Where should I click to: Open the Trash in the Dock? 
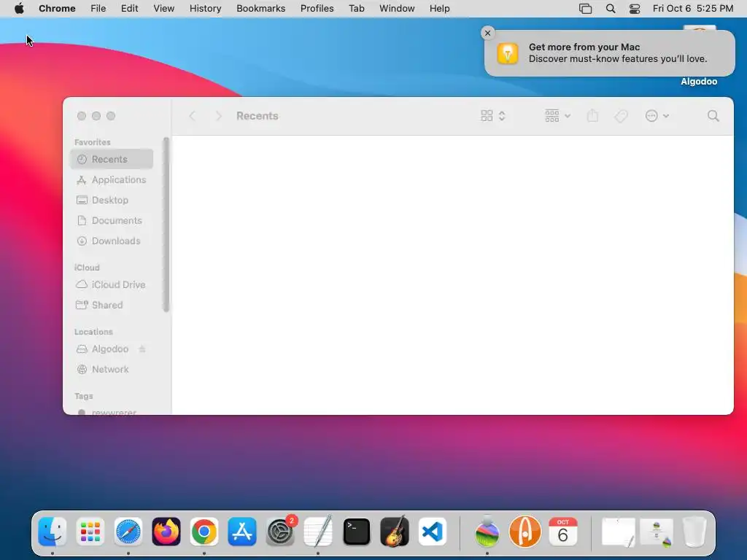click(694, 532)
